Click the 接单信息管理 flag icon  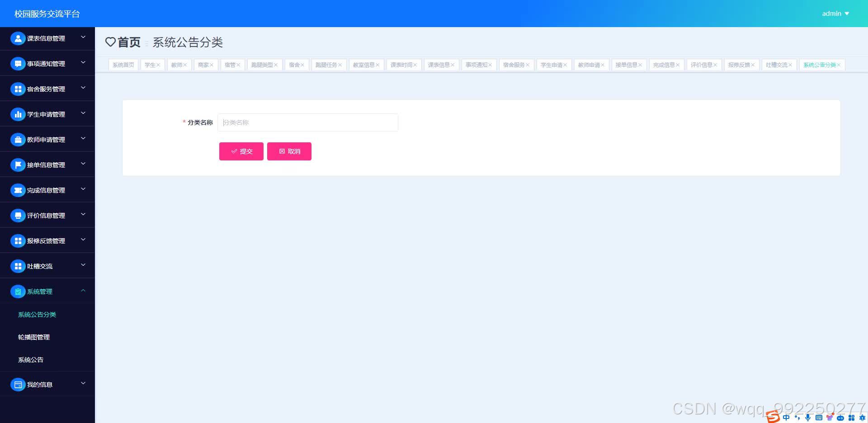point(18,165)
